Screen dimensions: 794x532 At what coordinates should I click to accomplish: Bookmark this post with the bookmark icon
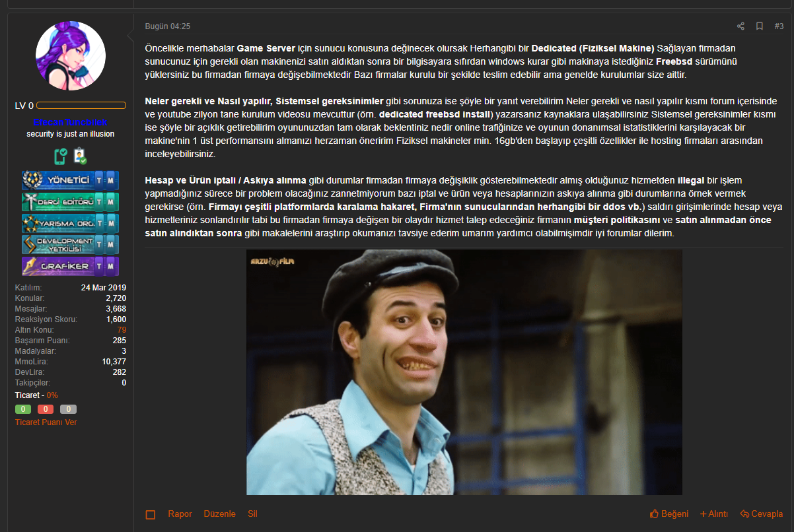760,26
